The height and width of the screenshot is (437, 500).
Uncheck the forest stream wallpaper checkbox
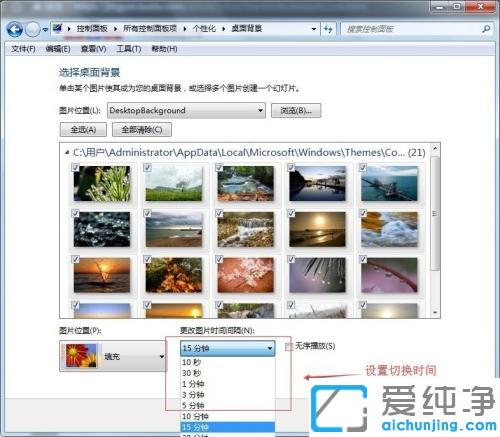click(219, 168)
